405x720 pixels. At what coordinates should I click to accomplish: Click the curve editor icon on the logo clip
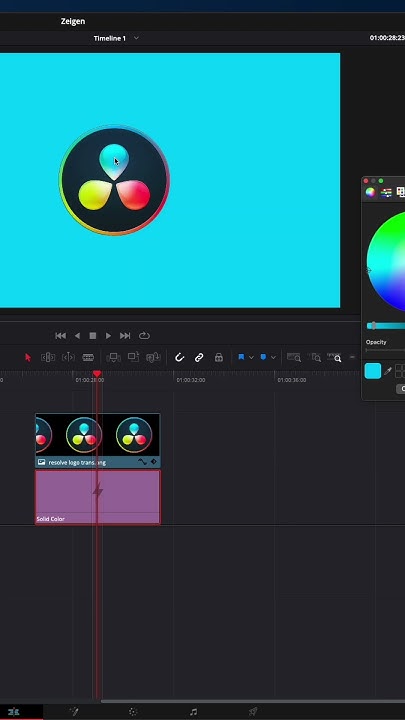143,462
